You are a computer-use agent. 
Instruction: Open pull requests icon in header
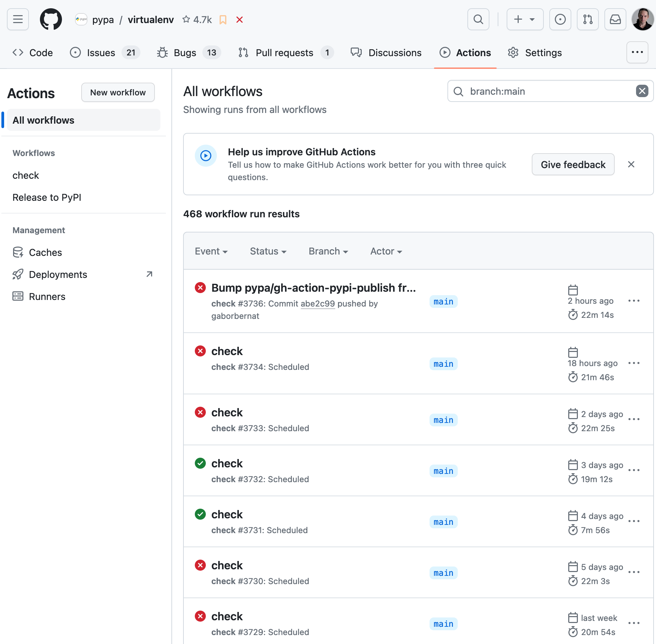588,20
